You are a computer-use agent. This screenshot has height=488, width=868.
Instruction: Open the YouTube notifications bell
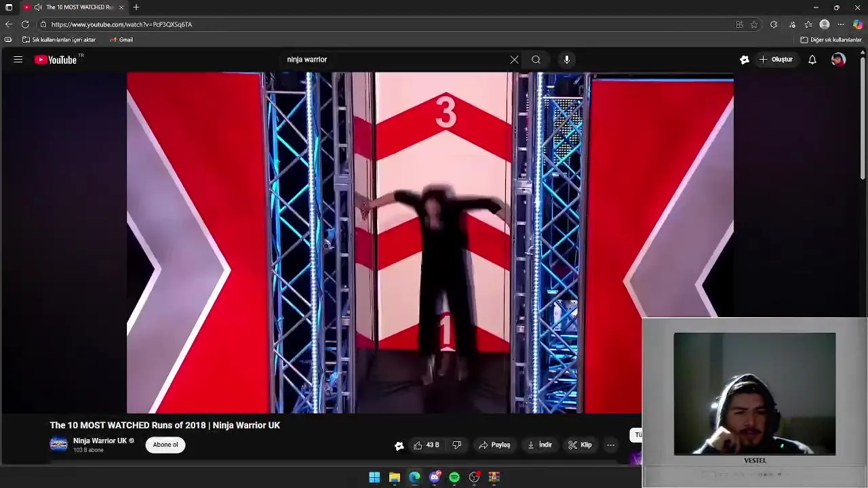tap(812, 60)
